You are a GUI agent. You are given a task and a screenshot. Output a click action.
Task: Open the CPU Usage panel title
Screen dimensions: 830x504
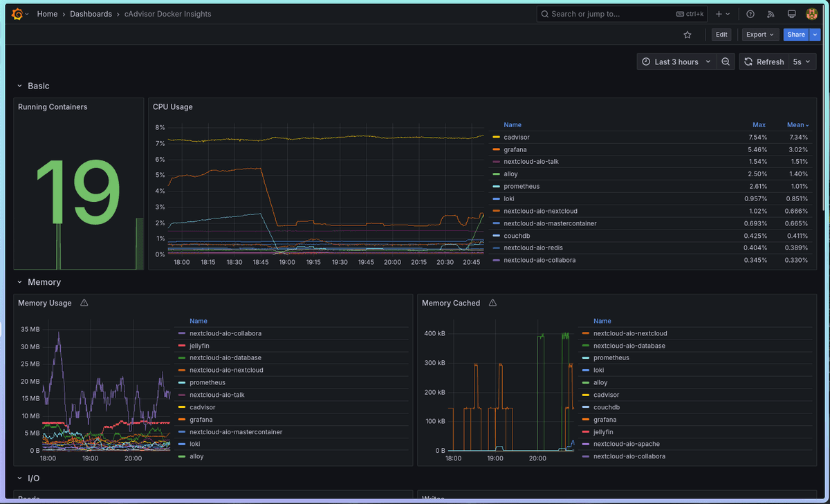173,107
